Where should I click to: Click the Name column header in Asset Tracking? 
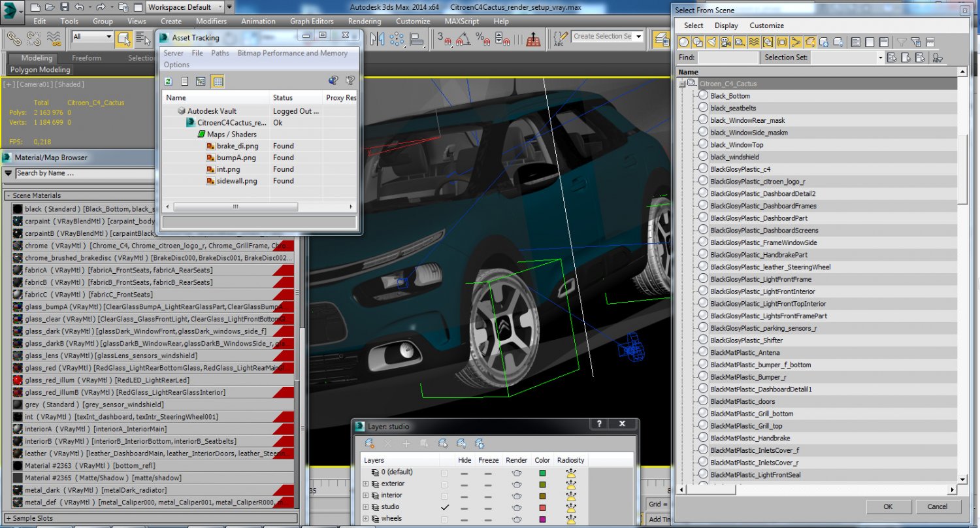216,97
